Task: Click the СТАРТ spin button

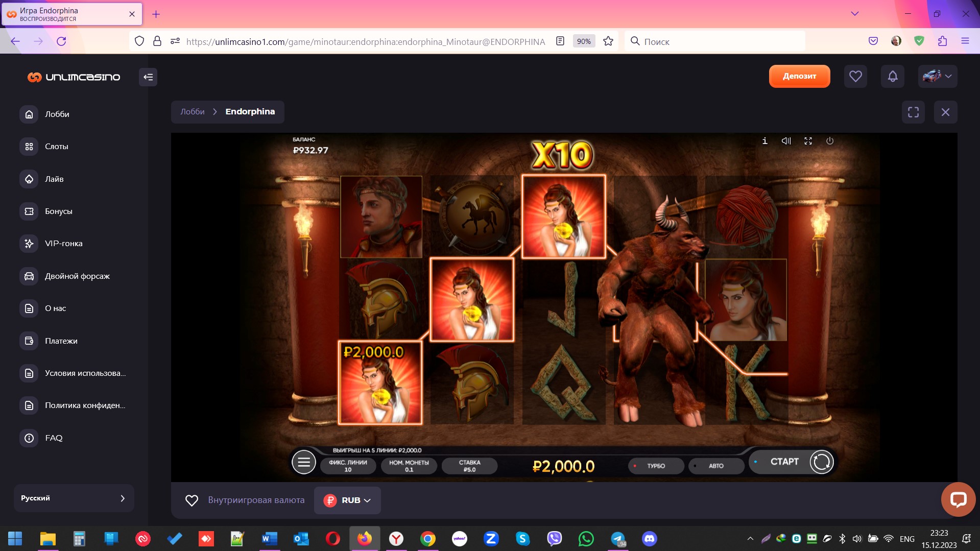Action: click(x=792, y=462)
